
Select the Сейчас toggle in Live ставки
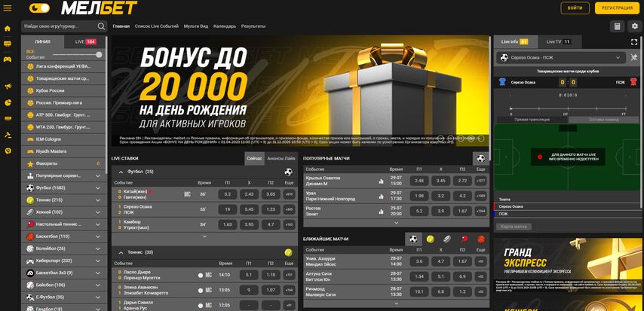tap(255, 158)
